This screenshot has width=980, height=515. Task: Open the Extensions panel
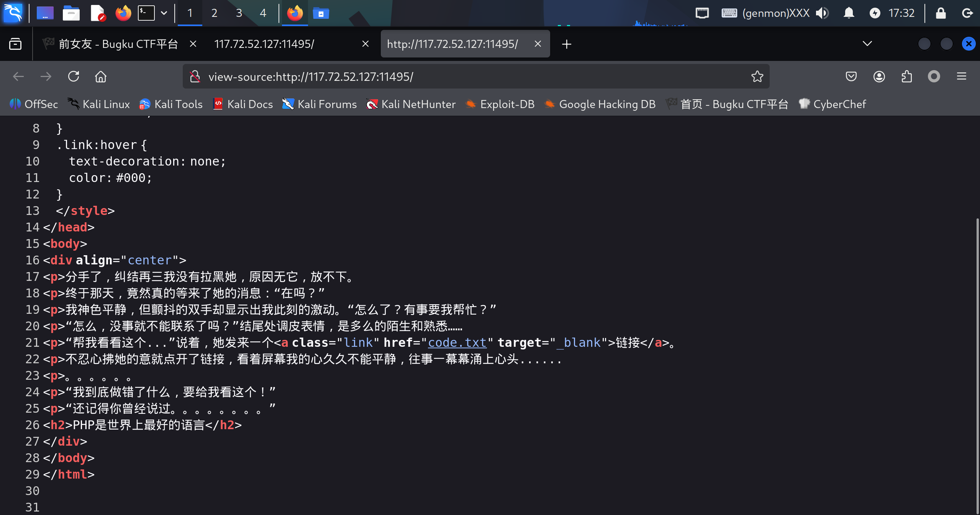pos(906,77)
